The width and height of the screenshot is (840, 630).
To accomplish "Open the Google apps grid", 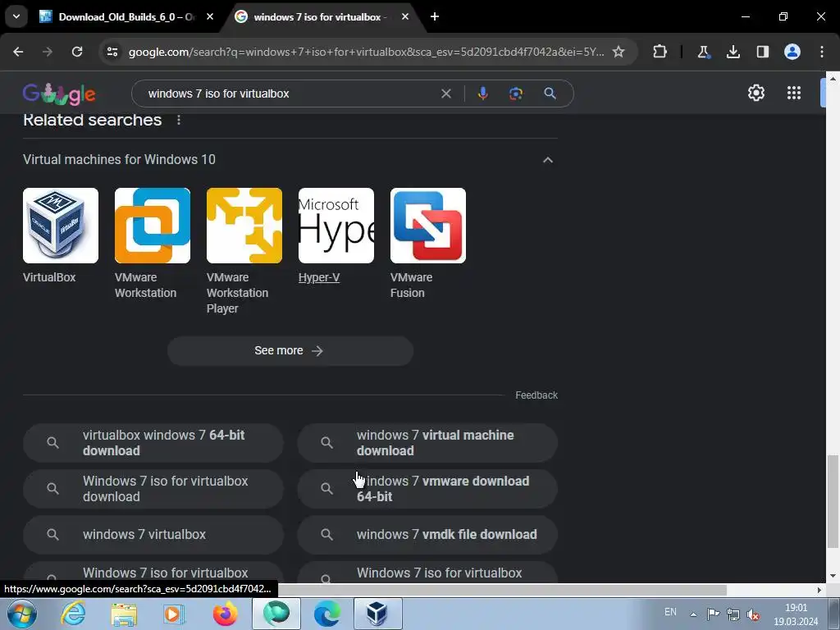I will pyautogui.click(x=794, y=94).
